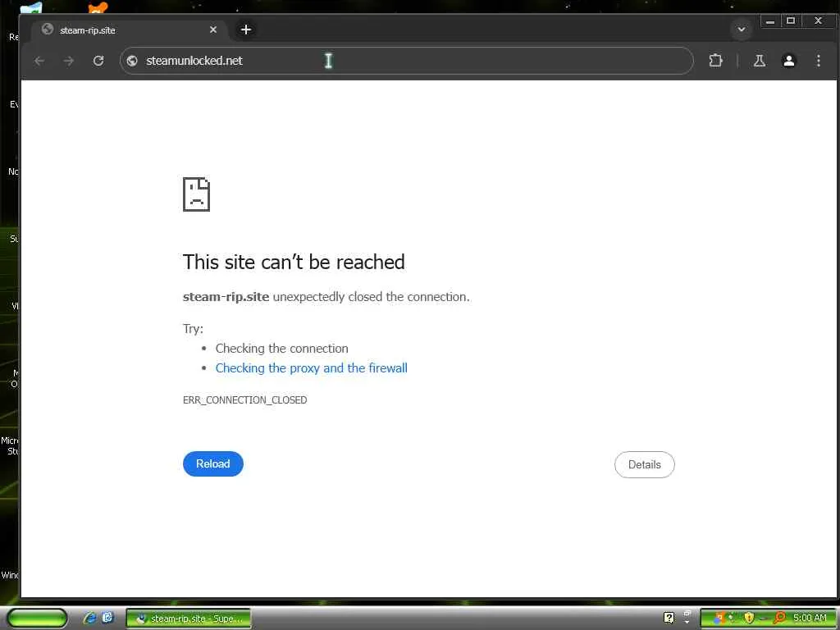The width and height of the screenshot is (840, 630).
Task: Click the ERR_CONNECTION_CLOSED error code text
Action: point(244,400)
